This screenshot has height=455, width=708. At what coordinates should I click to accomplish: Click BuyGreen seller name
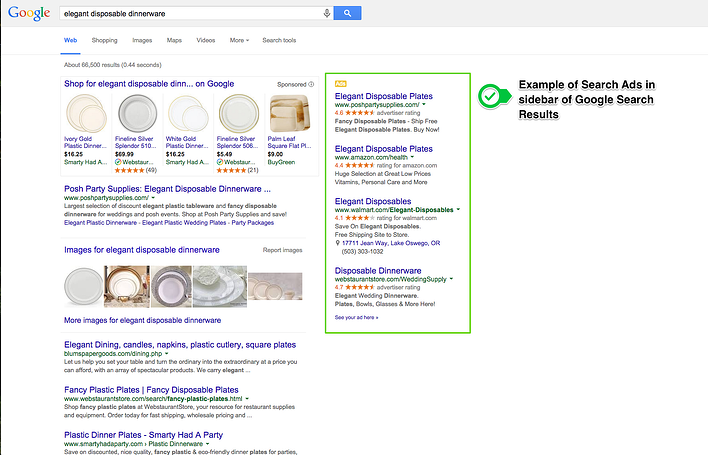click(281, 162)
